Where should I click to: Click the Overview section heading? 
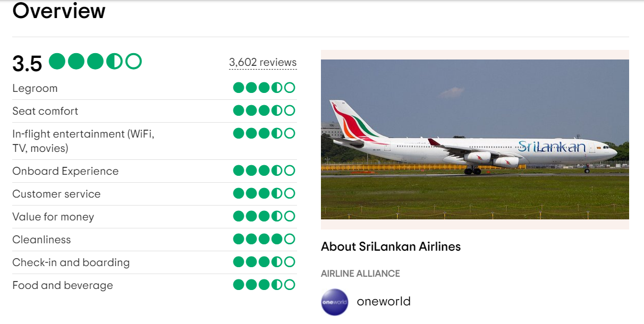[x=59, y=11]
